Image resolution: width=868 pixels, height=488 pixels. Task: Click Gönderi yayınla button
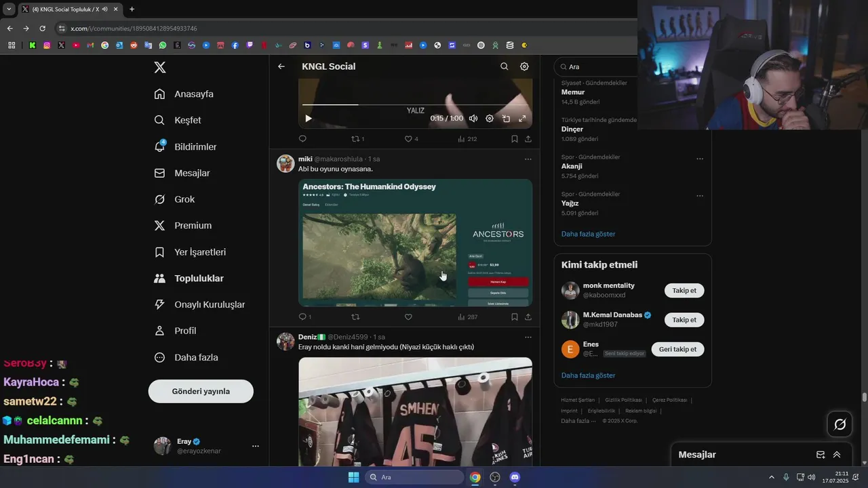(x=201, y=391)
